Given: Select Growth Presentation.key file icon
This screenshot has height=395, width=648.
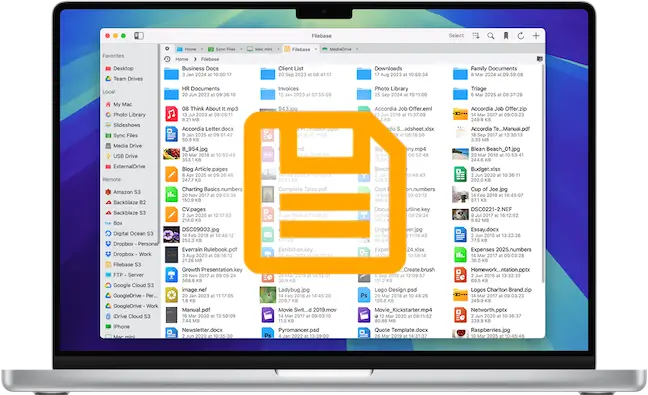Looking at the screenshot, I should pyautogui.click(x=172, y=275).
